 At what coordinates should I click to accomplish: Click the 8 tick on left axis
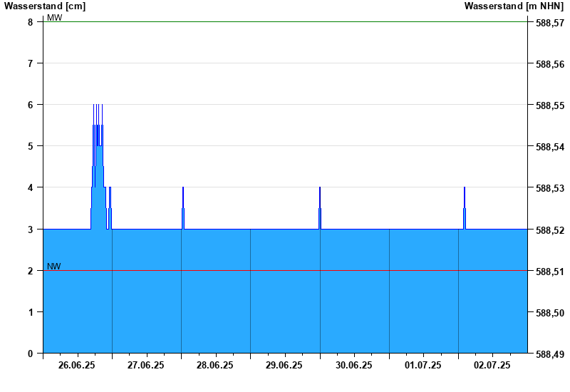tap(31, 22)
